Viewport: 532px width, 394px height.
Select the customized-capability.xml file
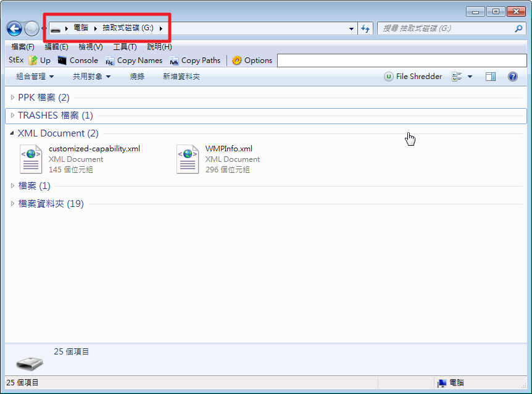(94, 149)
